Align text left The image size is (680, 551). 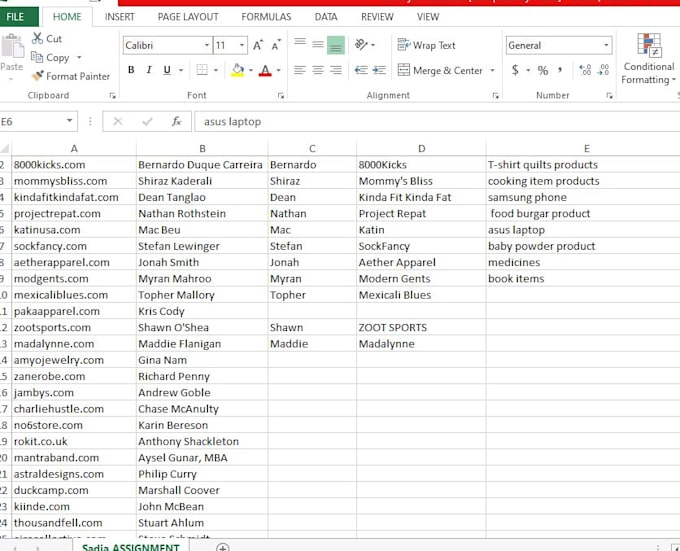point(300,70)
